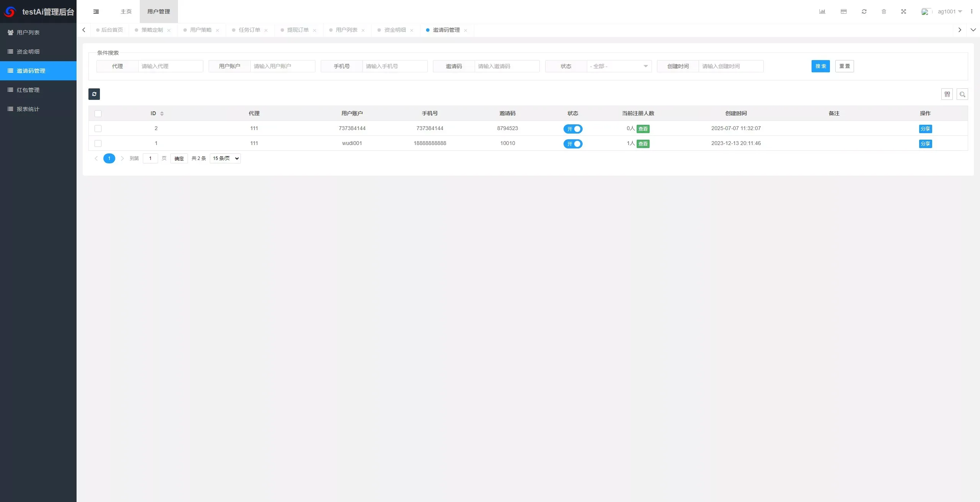
Task: Click the 重置 reset button
Action: click(x=844, y=66)
